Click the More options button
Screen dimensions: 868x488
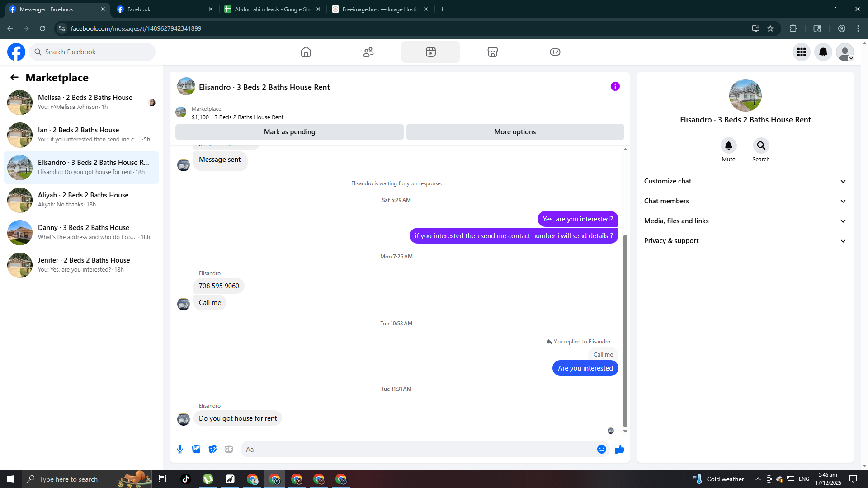point(515,132)
